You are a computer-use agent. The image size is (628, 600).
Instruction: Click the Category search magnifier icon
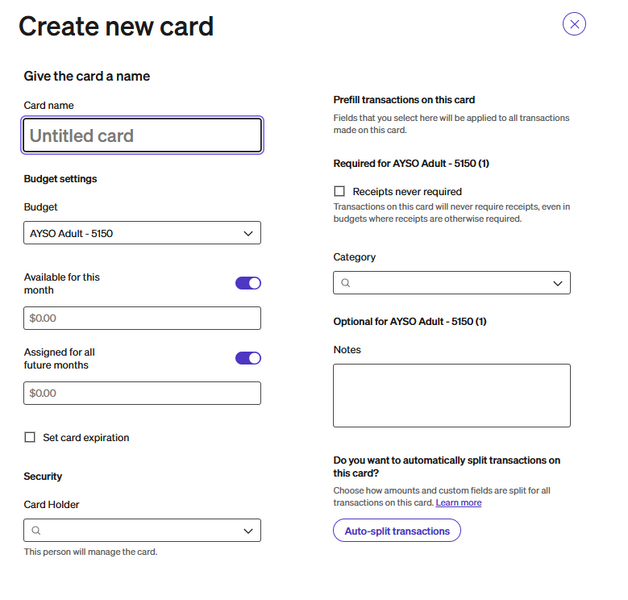(346, 283)
